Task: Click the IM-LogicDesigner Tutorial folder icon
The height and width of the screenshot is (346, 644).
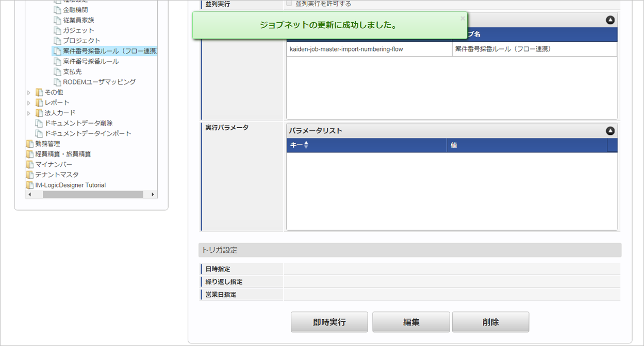Action: point(30,185)
